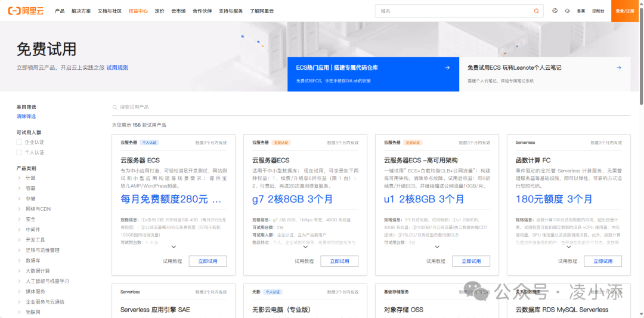Check the 个人认证 filter checkbox
The width and height of the screenshot is (644, 318).
click(19, 152)
